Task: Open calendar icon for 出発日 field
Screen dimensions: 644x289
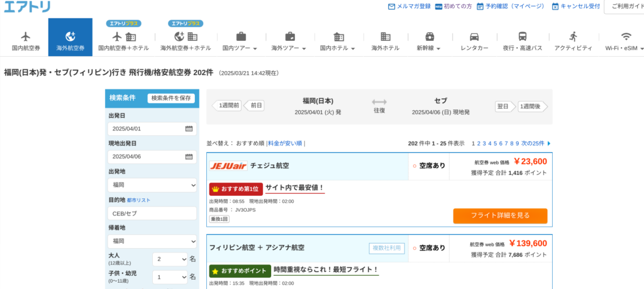Action: tap(189, 129)
